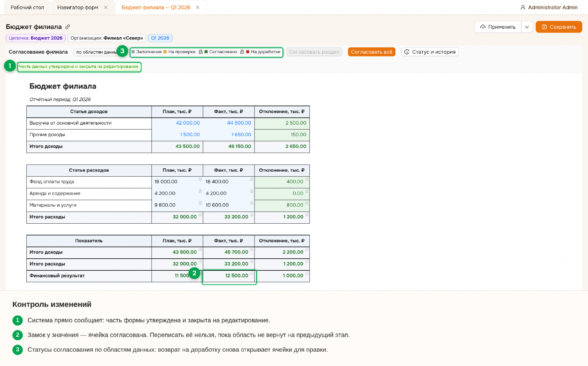Close the Навигатор форм tab
The image size is (588, 366).
pos(106,8)
